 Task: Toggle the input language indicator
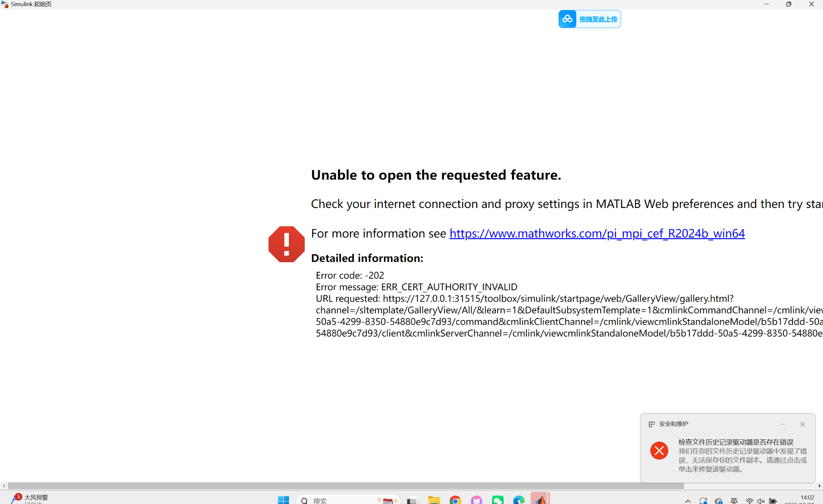pos(734,501)
